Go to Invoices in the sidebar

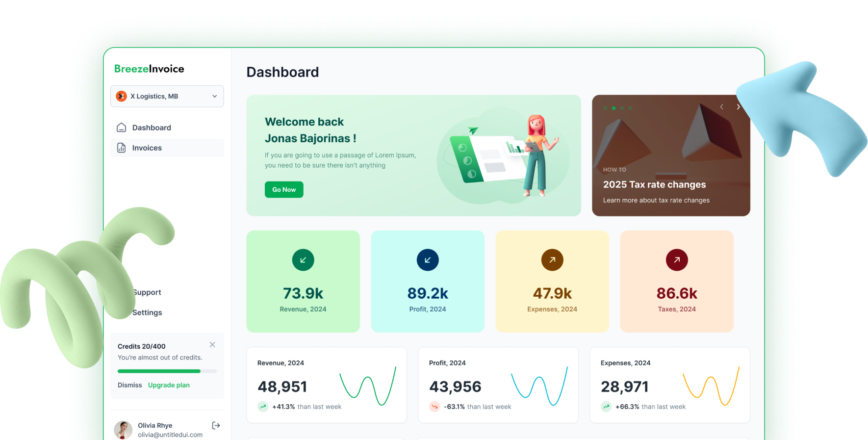(167, 148)
